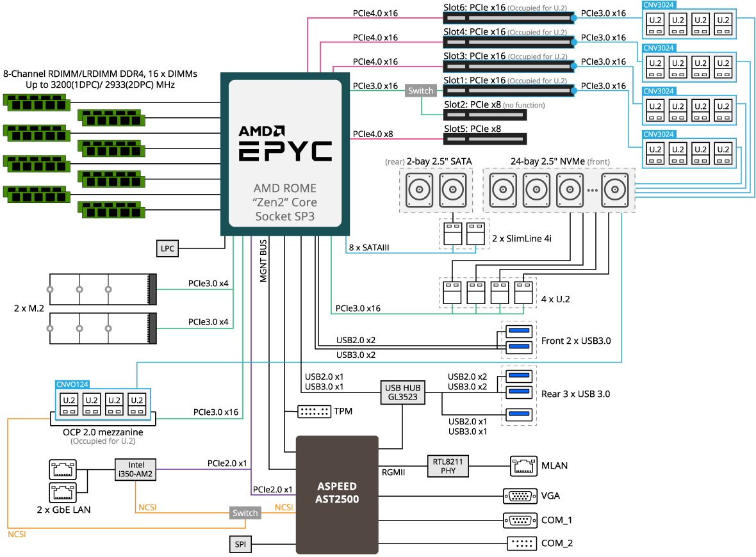
Task: Select the rightmost front NVMe drive icon
Action: 616,190
